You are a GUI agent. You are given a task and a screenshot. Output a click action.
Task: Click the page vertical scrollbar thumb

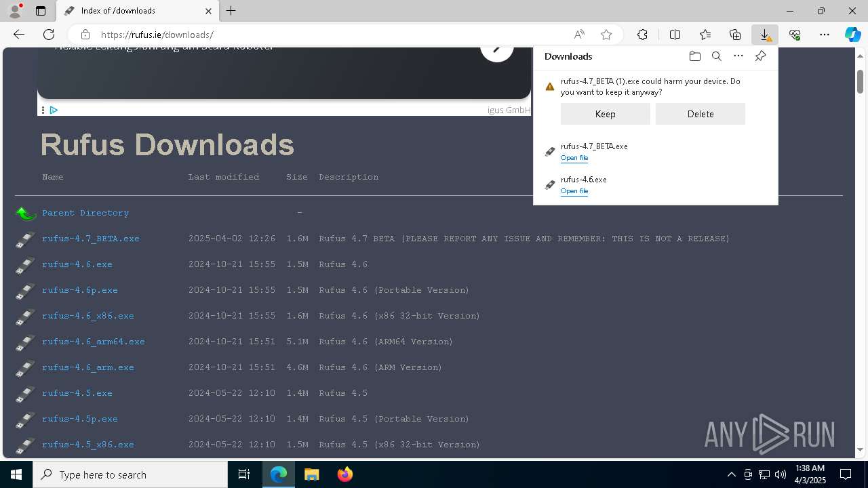tap(861, 81)
